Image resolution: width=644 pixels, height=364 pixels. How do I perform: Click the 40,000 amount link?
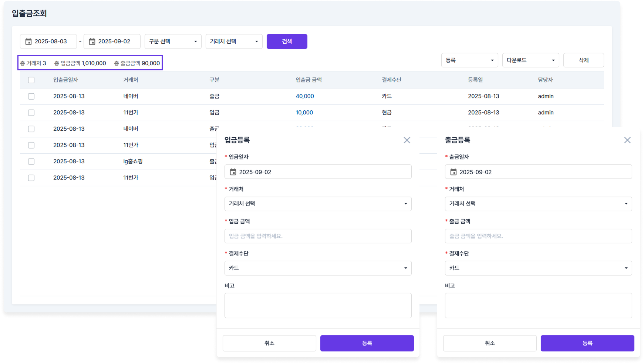point(305,96)
